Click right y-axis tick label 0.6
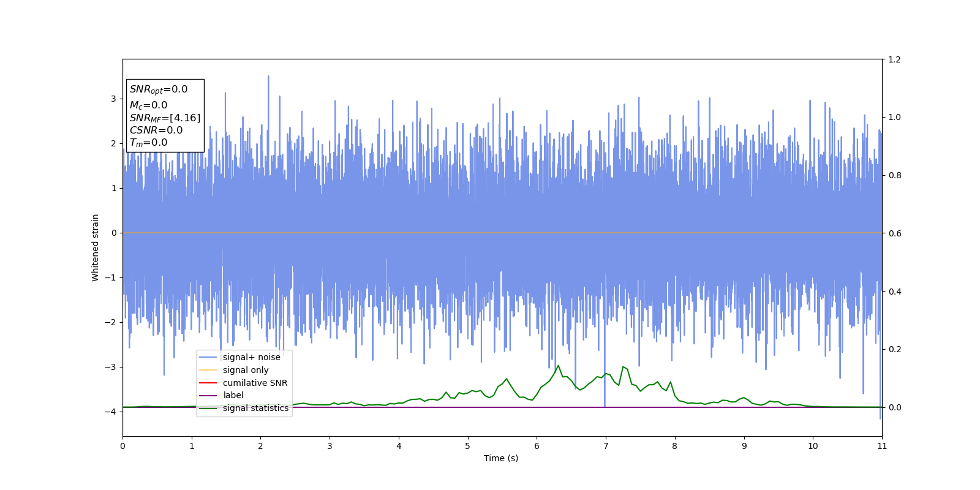 pos(894,233)
